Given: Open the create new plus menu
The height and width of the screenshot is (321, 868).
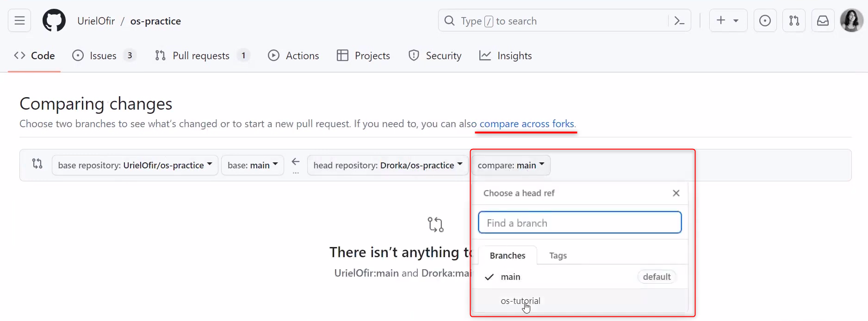Looking at the screenshot, I should coord(728,21).
